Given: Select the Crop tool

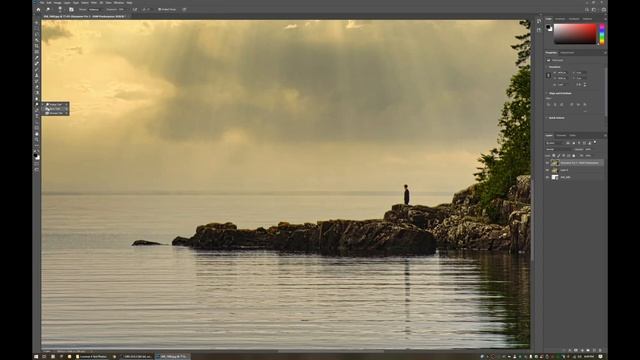Looking at the screenshot, I should pyautogui.click(x=37, y=46).
